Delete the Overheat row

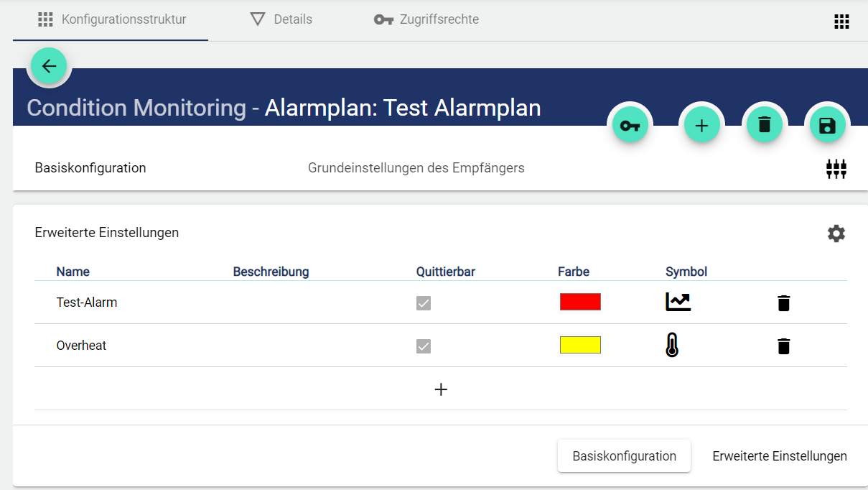click(x=783, y=346)
